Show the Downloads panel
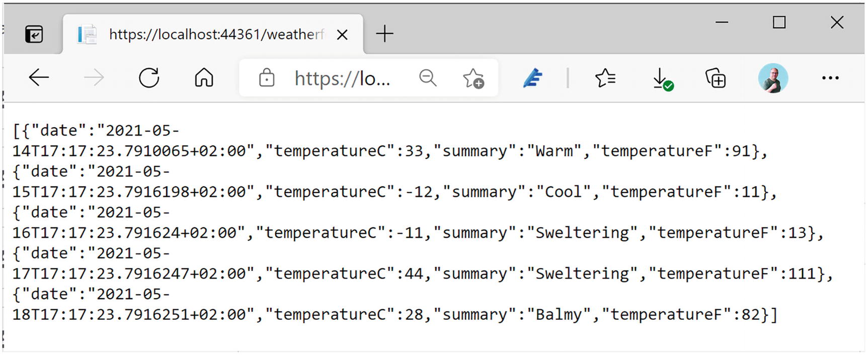Viewport: 868px width, 355px height. (661, 79)
